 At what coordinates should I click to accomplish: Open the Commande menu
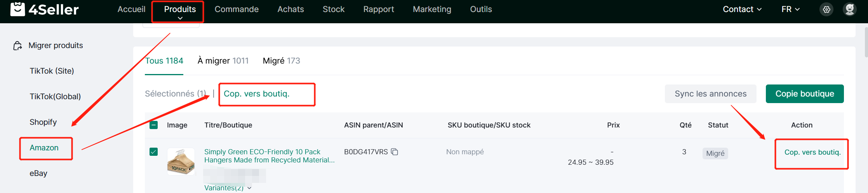point(237,9)
